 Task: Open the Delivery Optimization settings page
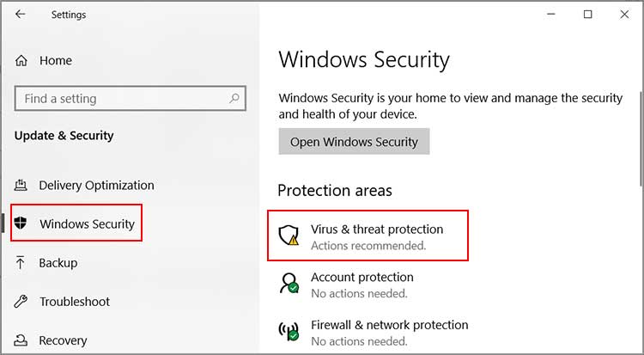pos(96,186)
